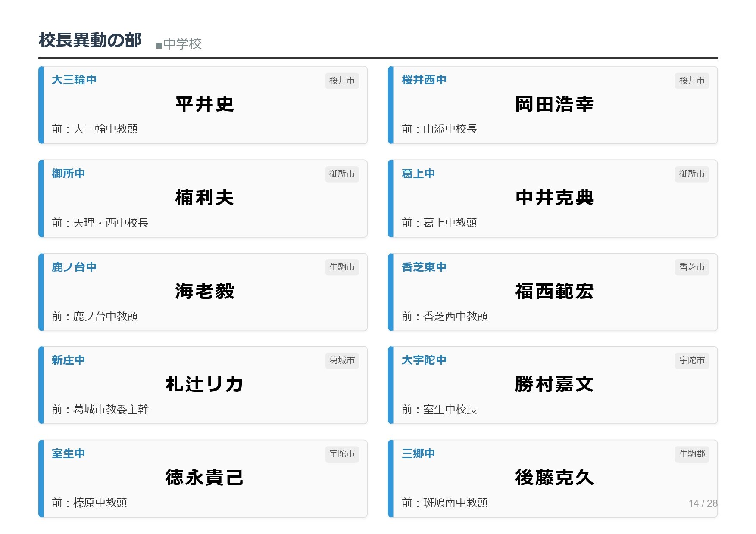Click the 御所中 school title
The image size is (756, 534).
pos(68,173)
